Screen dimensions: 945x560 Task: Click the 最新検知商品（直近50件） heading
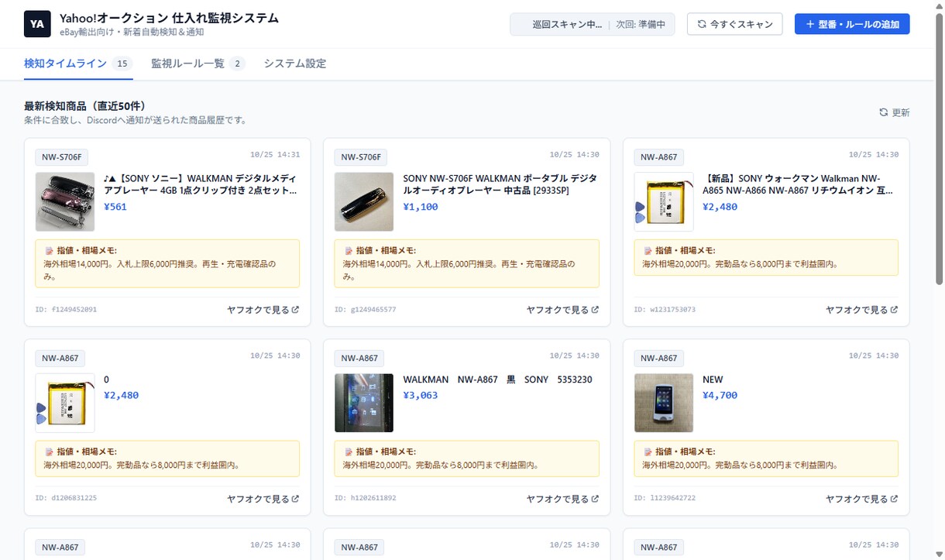[84, 106]
